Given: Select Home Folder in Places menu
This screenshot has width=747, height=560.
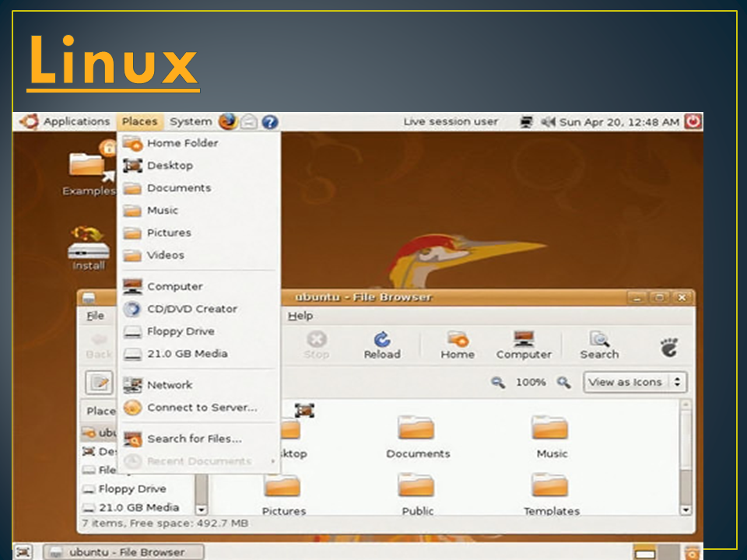Looking at the screenshot, I should click(x=198, y=143).
